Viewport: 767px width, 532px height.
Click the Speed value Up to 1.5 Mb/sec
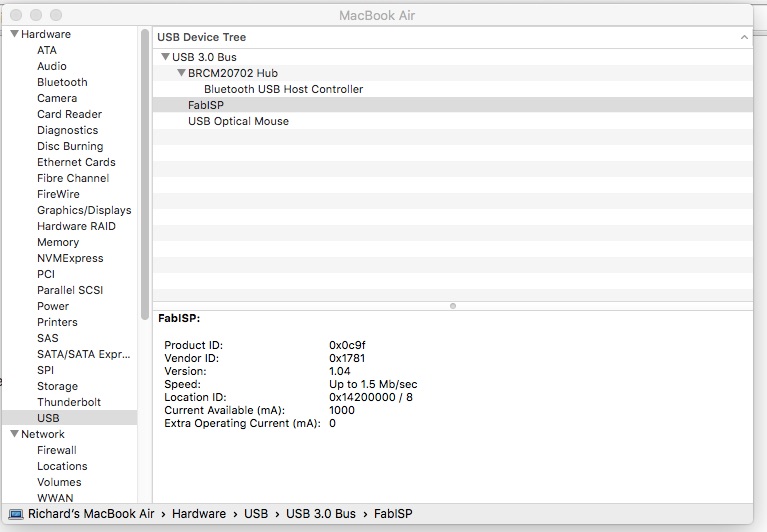(x=373, y=384)
